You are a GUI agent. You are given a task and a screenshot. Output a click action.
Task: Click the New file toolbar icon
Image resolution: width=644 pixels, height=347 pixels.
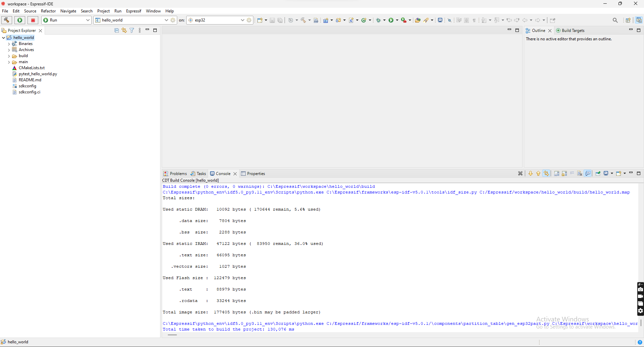tap(260, 20)
